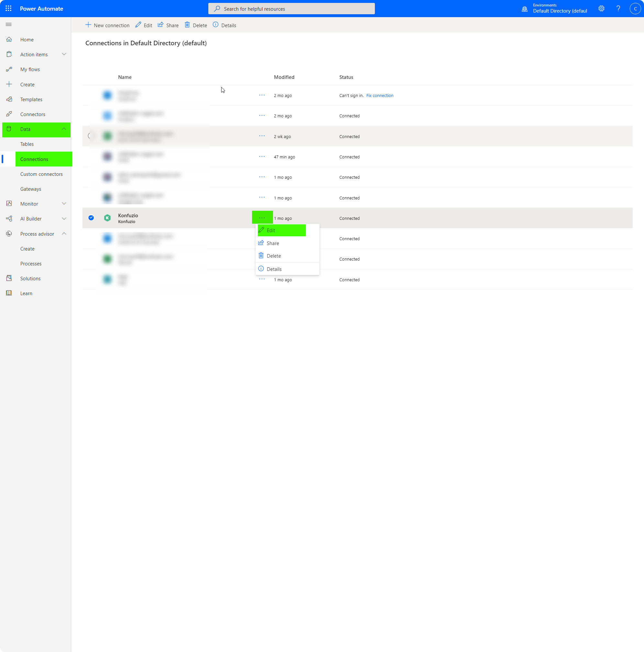Open the account avatar menu

pyautogui.click(x=635, y=8)
